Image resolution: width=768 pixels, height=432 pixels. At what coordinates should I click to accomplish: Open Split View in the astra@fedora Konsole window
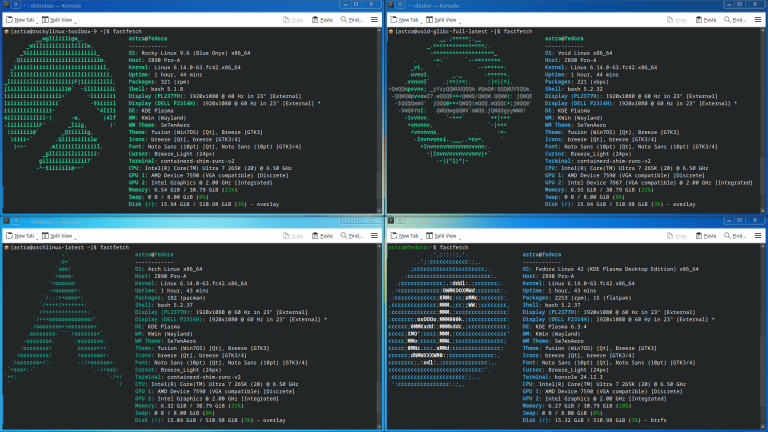[x=441, y=236]
